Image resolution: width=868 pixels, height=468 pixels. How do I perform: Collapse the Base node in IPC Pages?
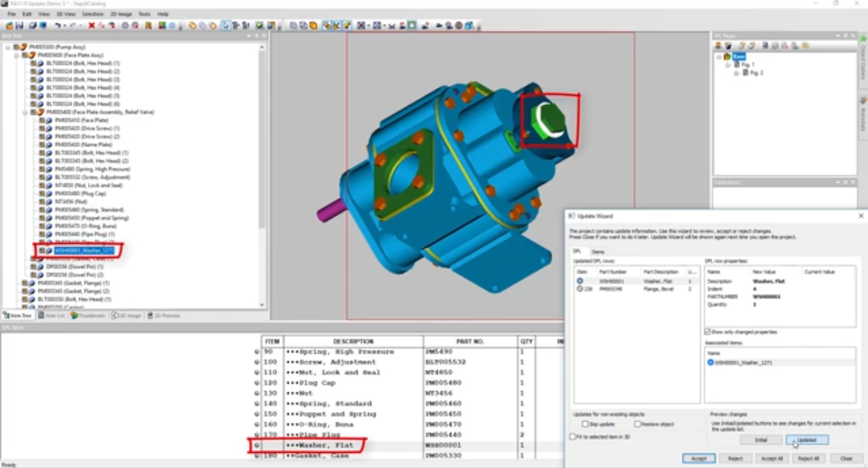point(719,57)
